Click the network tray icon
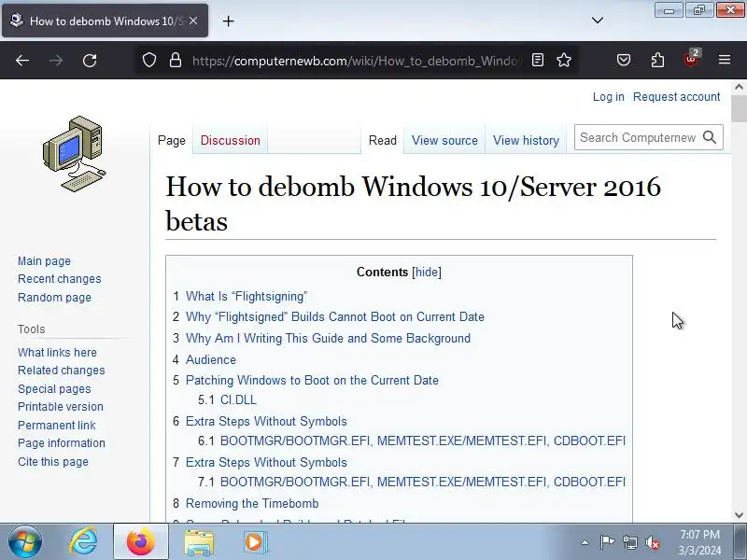Viewport: 747px width, 560px height. [x=629, y=542]
